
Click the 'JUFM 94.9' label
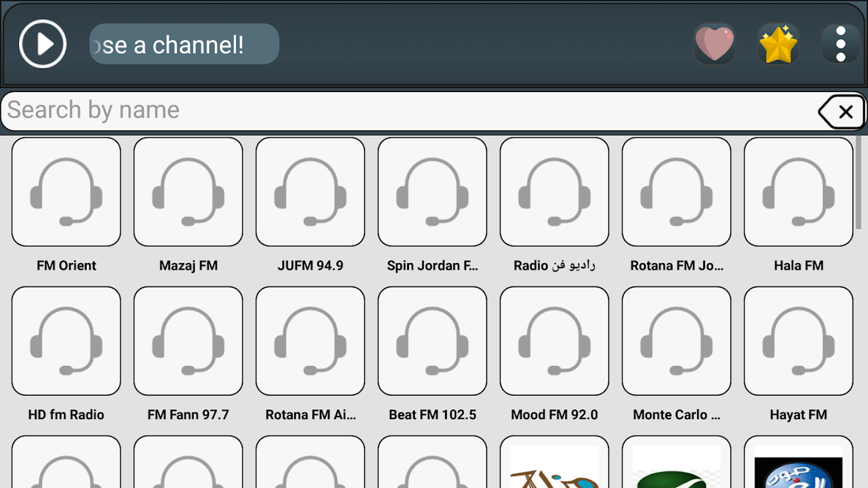(310, 265)
